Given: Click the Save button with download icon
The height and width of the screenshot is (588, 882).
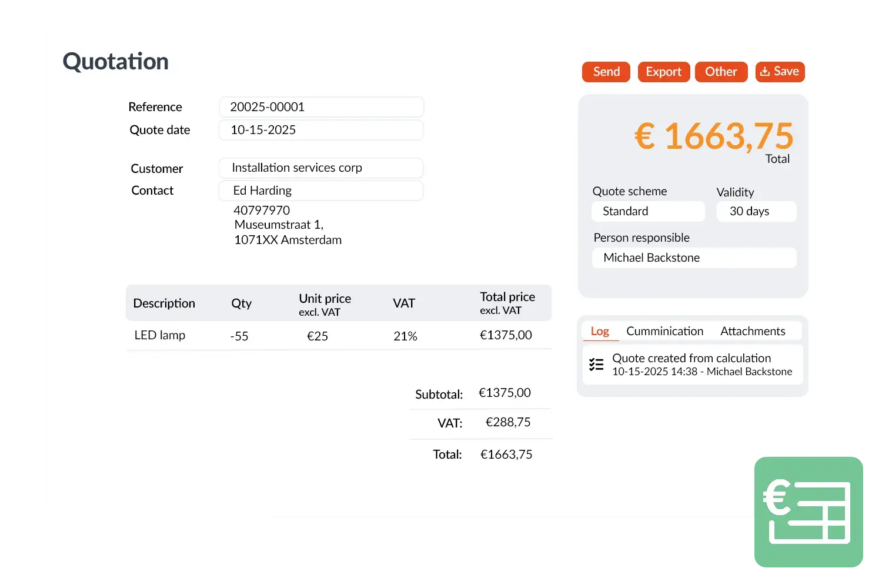Looking at the screenshot, I should tap(780, 72).
